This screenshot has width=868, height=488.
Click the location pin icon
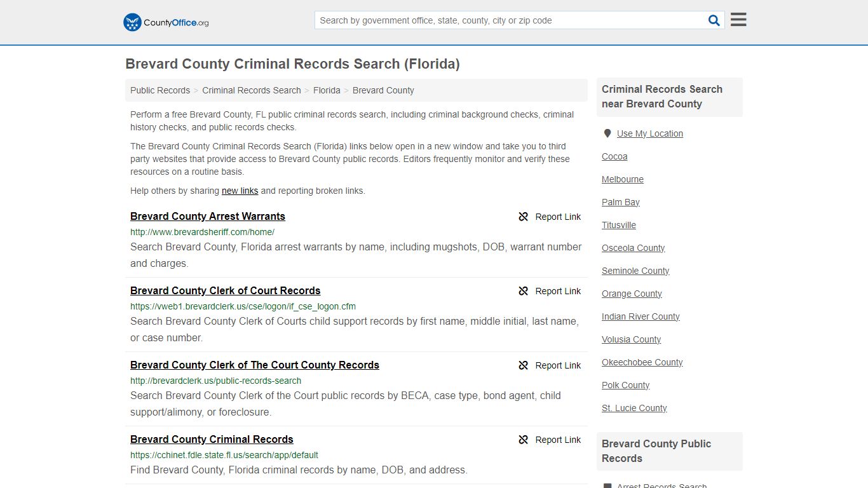607,133
